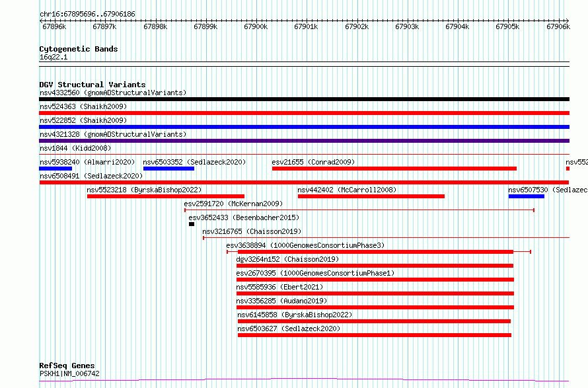The width and height of the screenshot is (588, 388).
Task: Select the red nsv5585936 Ebert2021 bar
Action: [x=375, y=293]
